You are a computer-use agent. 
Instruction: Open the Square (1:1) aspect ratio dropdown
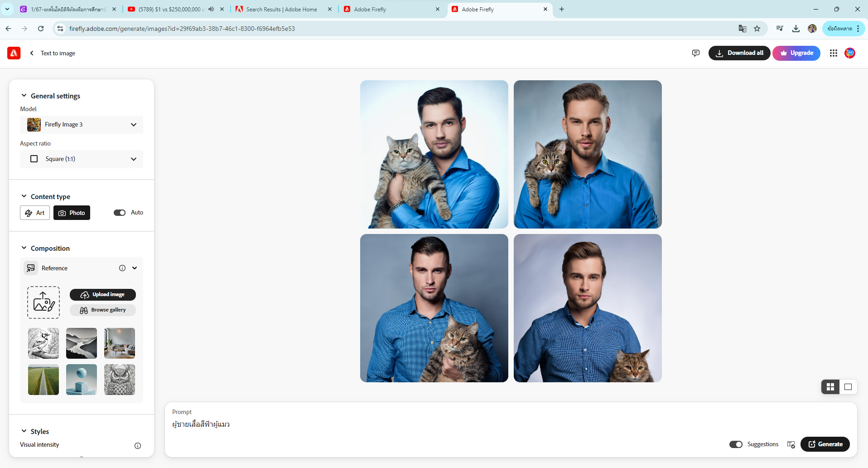click(x=82, y=159)
